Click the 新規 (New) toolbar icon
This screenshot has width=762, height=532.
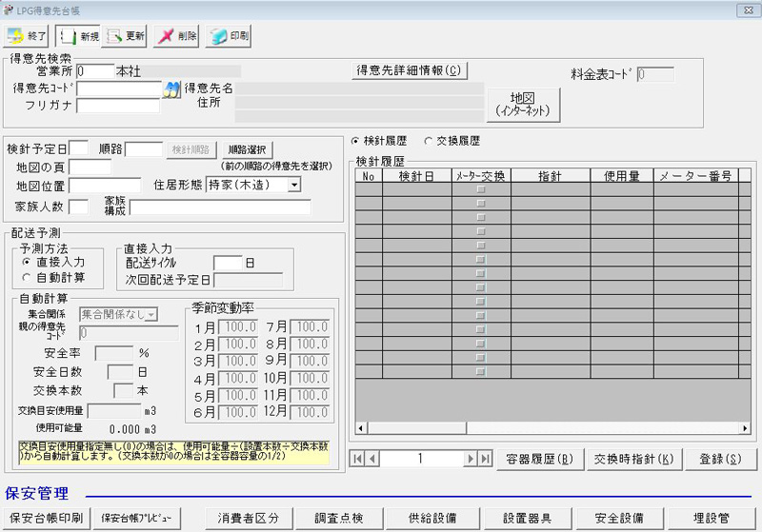tap(78, 36)
